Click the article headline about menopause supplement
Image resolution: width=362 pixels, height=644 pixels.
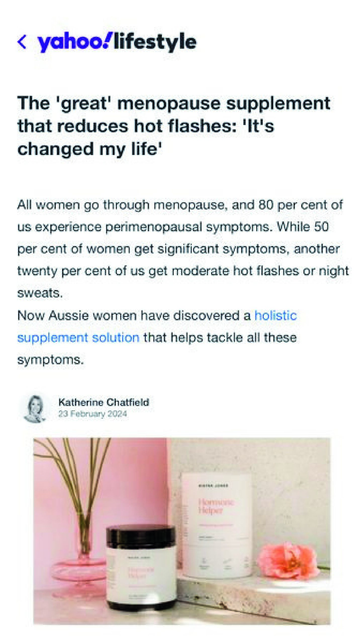point(173,126)
